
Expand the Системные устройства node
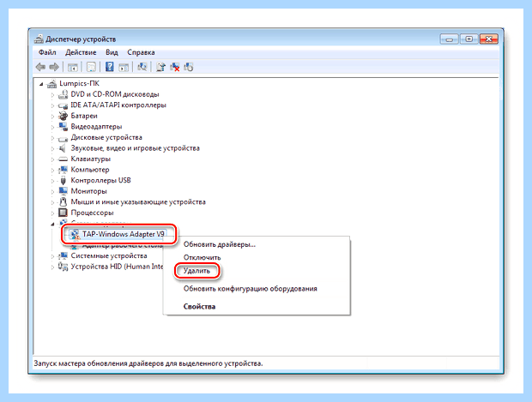52,256
